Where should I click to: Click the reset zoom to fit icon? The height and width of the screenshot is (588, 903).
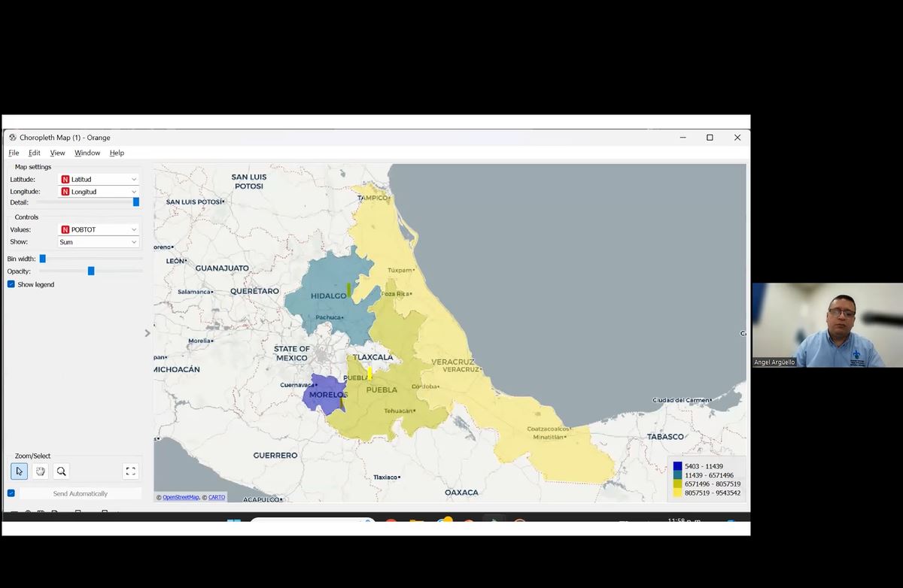[x=130, y=471]
